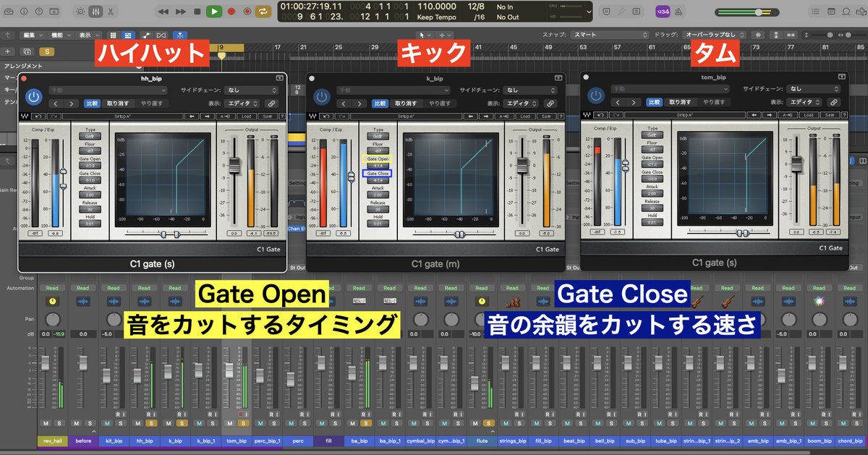
Task: Toggle the metronome icon in the control bar
Action: tap(678, 12)
